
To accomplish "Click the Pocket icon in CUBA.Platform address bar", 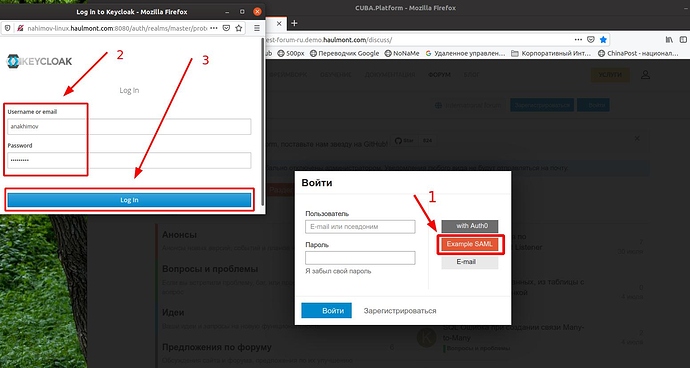I will (x=591, y=40).
